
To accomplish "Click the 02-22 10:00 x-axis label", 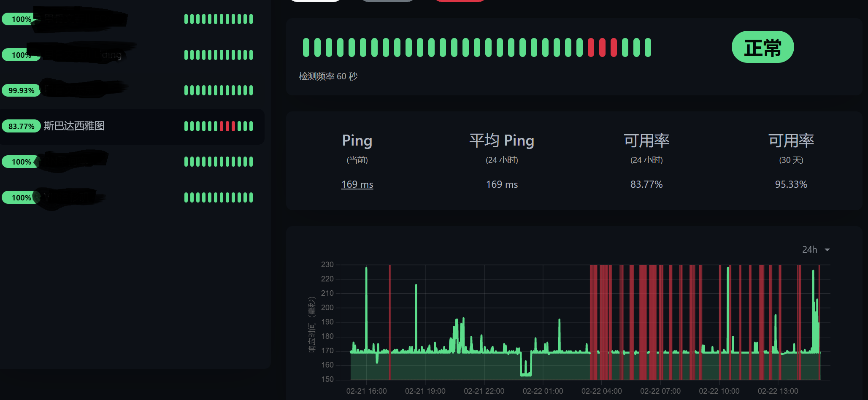I will point(719,391).
